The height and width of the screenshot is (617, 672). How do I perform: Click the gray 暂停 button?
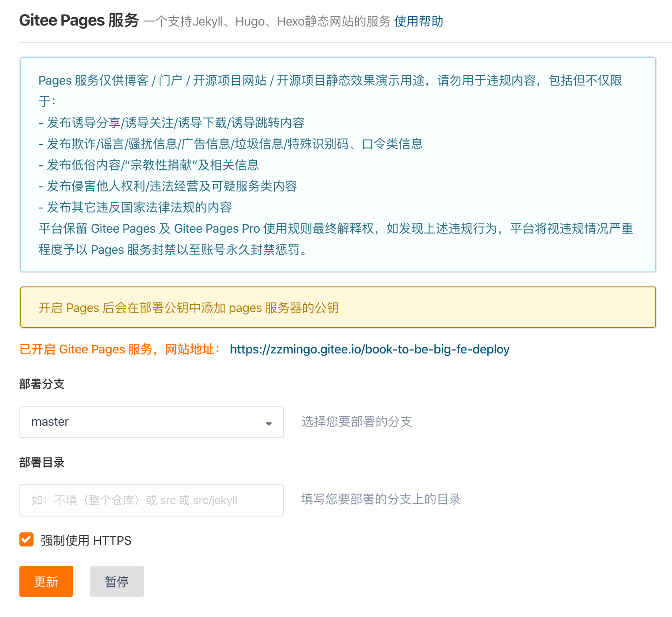117,581
